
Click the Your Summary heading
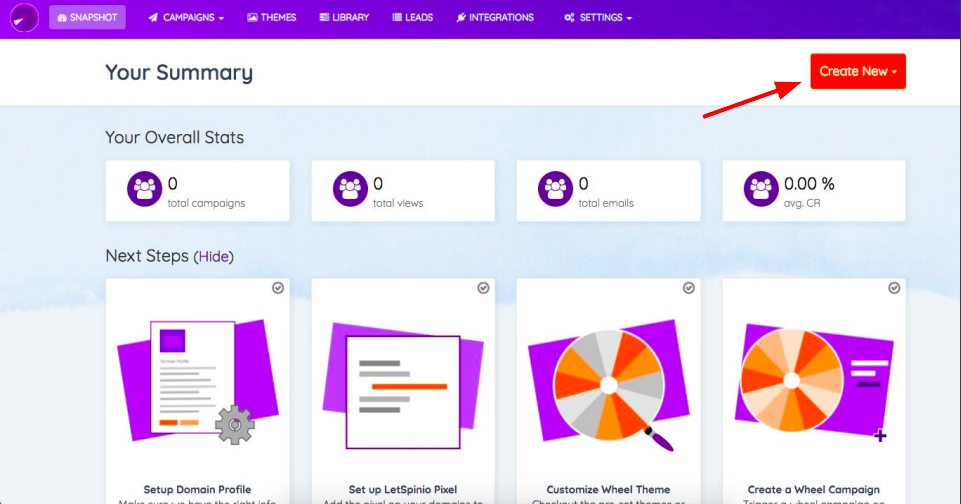[179, 72]
